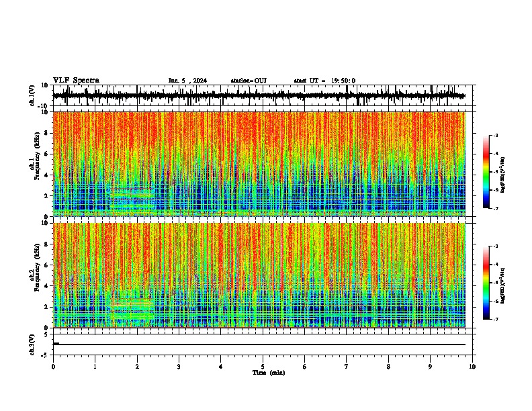The height and width of the screenshot is (411, 532).
Task: Click the time axis tick label "7"
Action: (347, 367)
